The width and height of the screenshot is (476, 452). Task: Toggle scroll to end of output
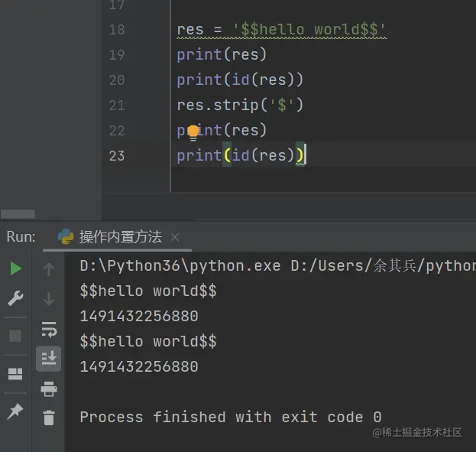tap(49, 358)
